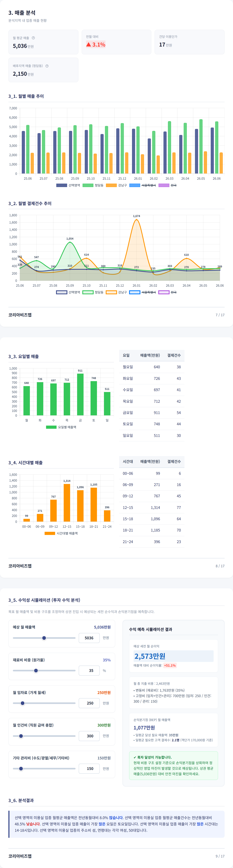The image size is (233, 868).
Task: Hide 청담동 line in 월별 결제건수 추이 chart
Action: coord(93,292)
